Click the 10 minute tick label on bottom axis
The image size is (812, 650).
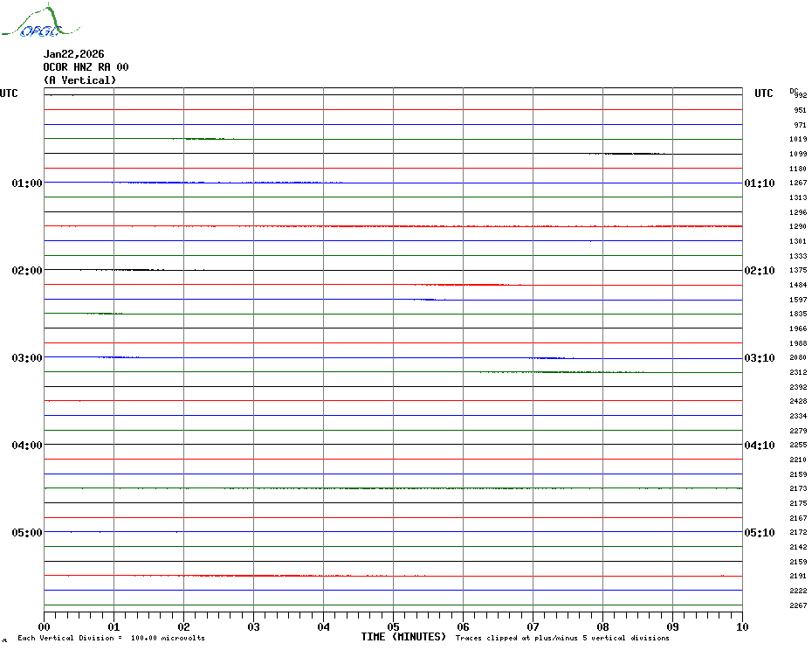point(741,626)
